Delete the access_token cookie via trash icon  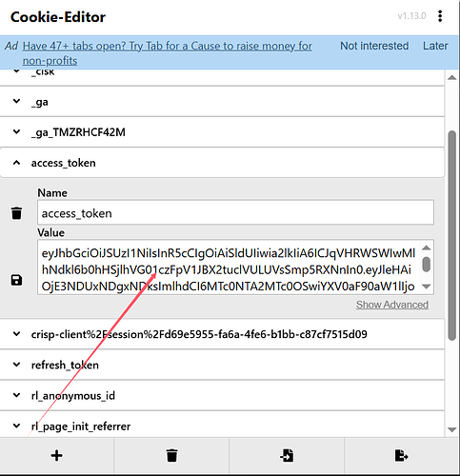tap(16, 213)
